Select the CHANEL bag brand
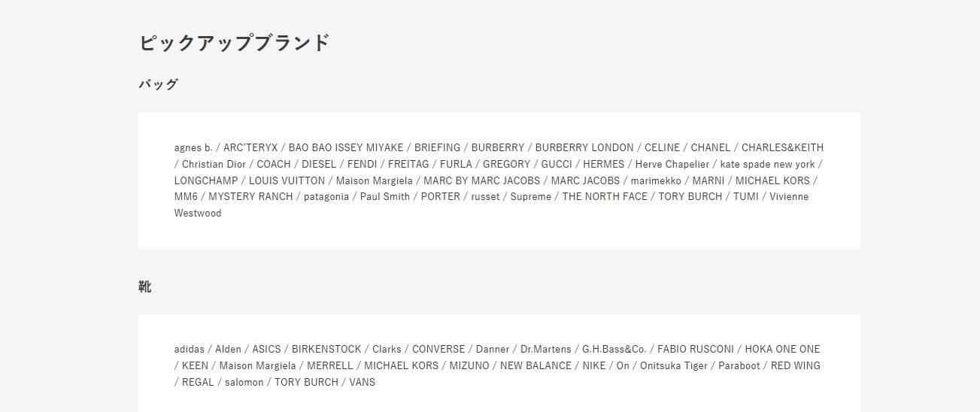Viewport: 980px width, 412px height. click(x=711, y=148)
